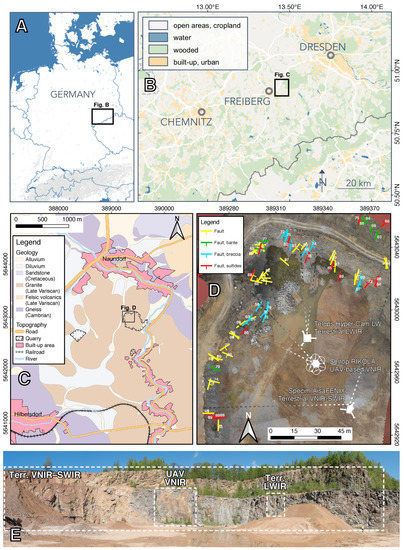Click the Chemnitz city circle marker

[x=201, y=112]
